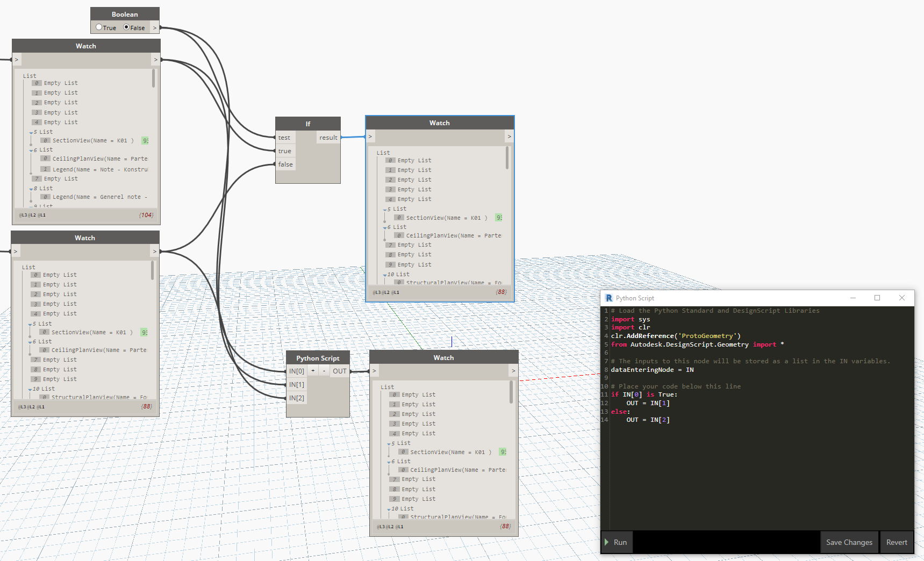Click the 'if IN[0] is True:' code line

(x=644, y=394)
